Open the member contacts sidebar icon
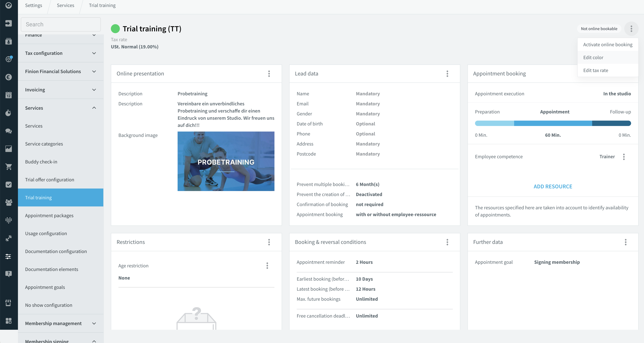The image size is (644, 343). point(9,41)
